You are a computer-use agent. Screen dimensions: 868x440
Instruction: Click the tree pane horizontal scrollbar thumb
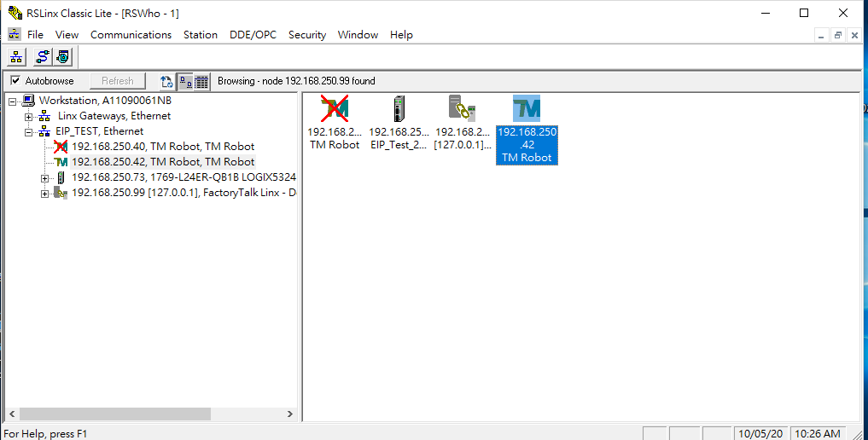click(115, 414)
